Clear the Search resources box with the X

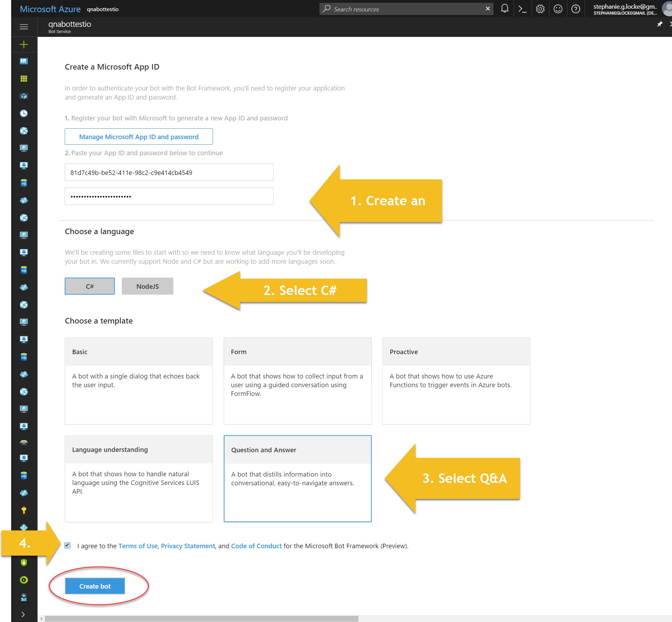click(x=488, y=9)
